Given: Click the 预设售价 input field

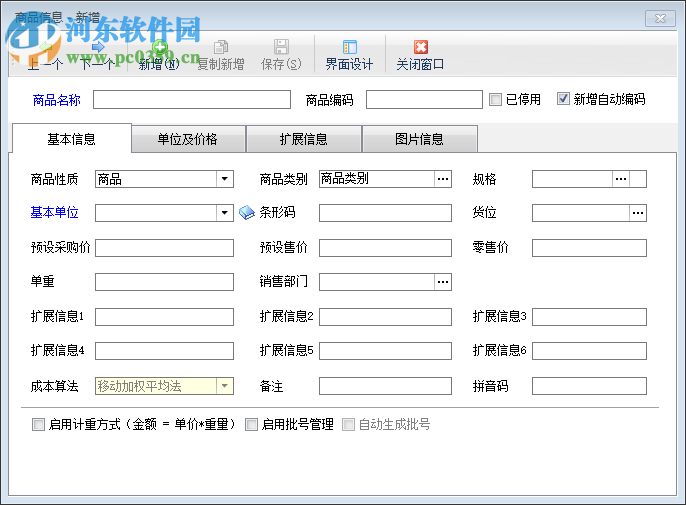Looking at the screenshot, I should coord(385,248).
